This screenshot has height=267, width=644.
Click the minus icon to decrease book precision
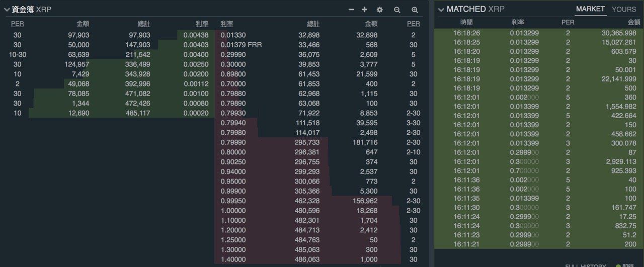[351, 10]
